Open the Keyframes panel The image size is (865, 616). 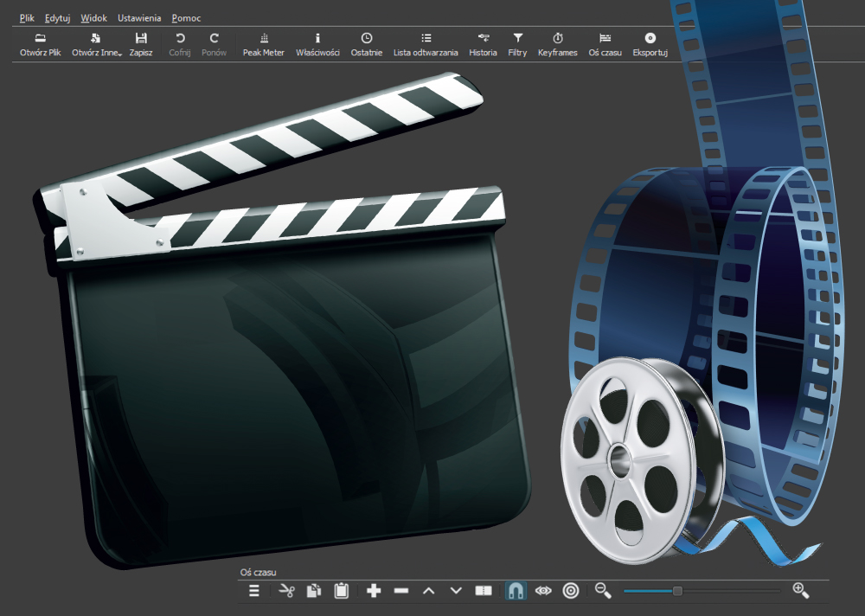click(558, 44)
